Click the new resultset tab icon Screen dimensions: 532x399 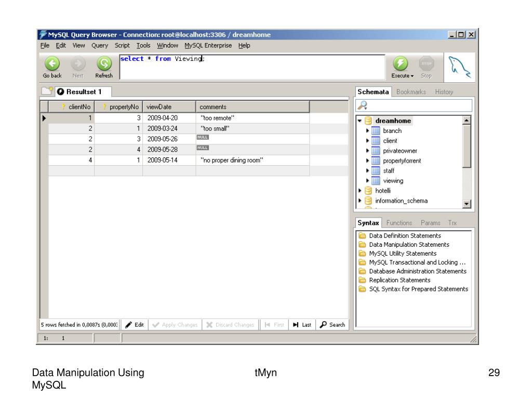point(47,91)
